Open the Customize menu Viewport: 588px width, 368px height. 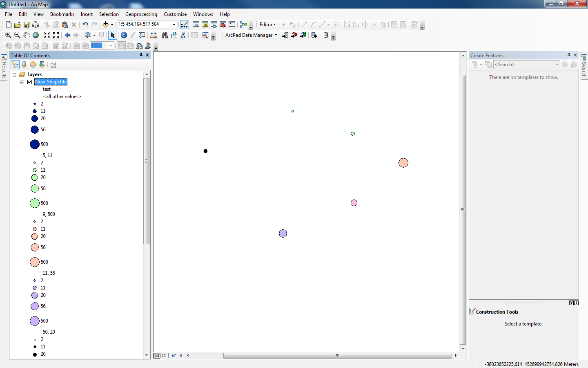click(175, 14)
